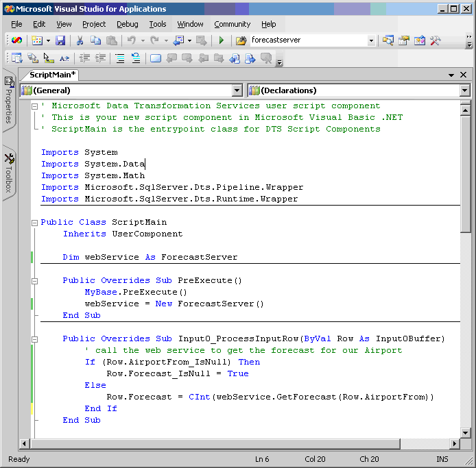Screen dimensions: 476x468
Task: Select the ScriptMain* document tab
Action: [53, 75]
